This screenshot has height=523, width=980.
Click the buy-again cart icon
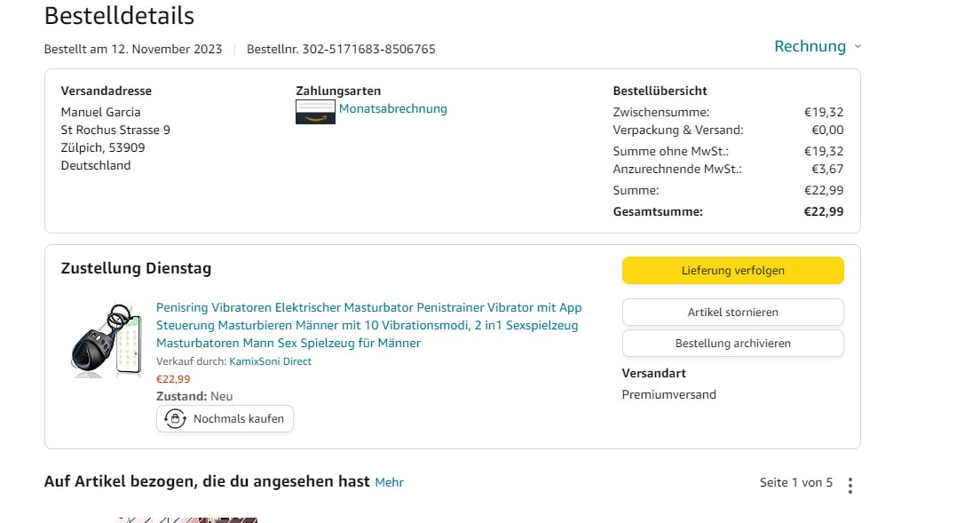point(175,419)
